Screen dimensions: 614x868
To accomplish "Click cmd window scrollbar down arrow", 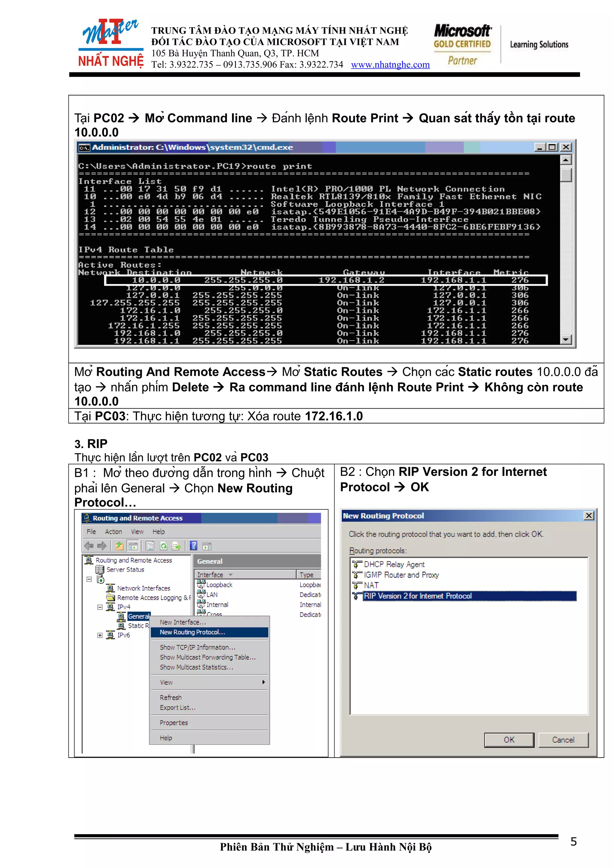I will coord(565,339).
